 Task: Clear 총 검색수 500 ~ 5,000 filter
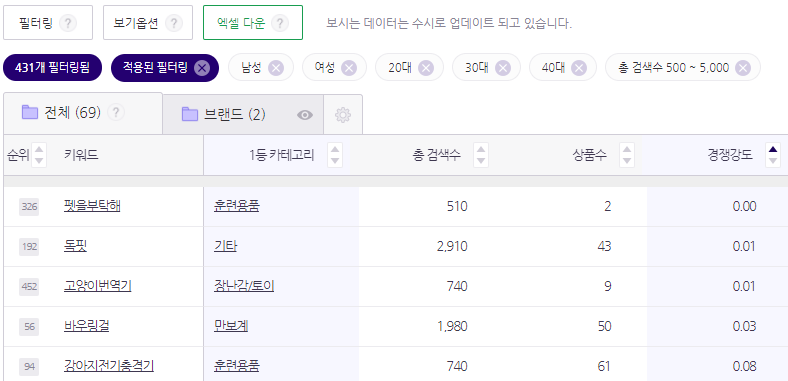point(743,68)
